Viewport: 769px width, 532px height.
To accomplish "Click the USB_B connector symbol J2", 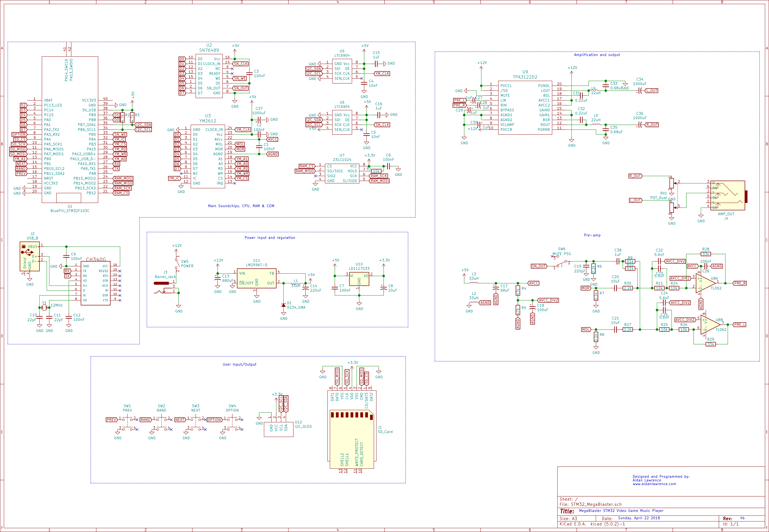I will coord(29,256).
